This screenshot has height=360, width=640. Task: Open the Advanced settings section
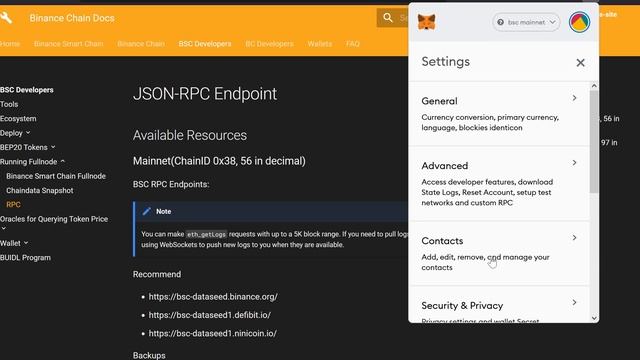499,184
